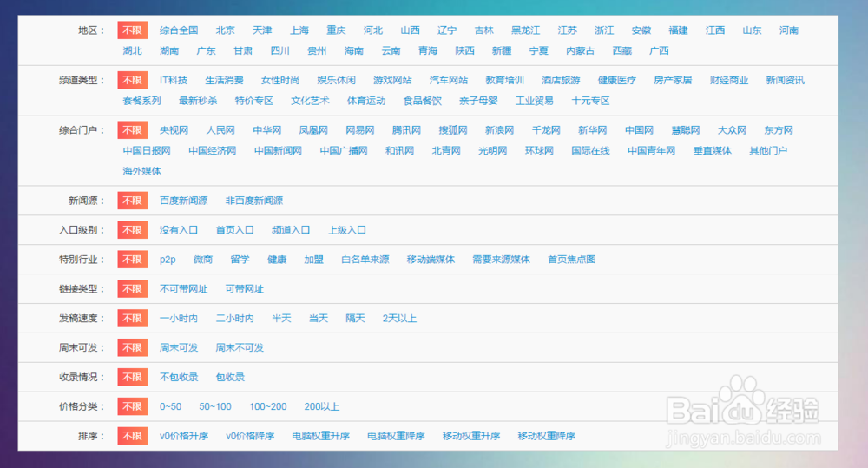Select 周末不可发 option
The height and width of the screenshot is (468, 868).
pos(240,347)
